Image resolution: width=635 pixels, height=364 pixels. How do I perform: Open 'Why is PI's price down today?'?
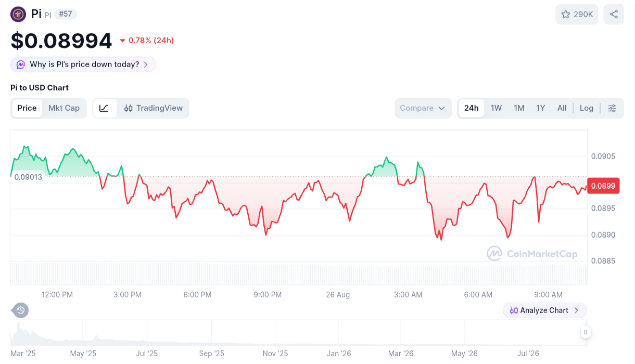[x=83, y=64]
